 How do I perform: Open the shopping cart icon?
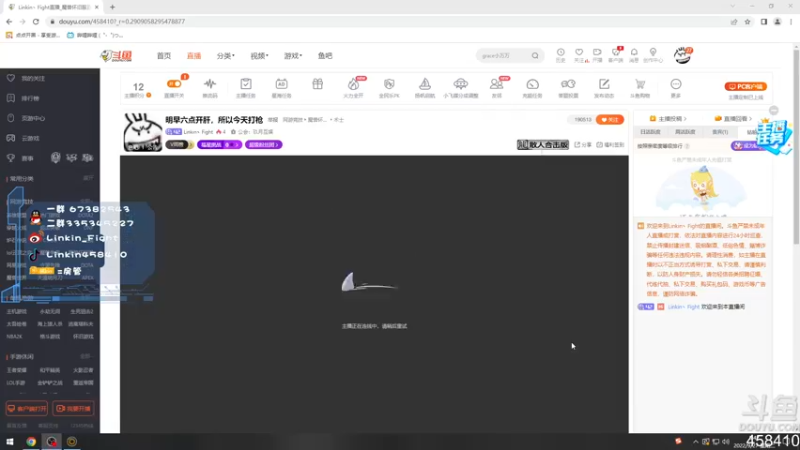click(x=640, y=84)
